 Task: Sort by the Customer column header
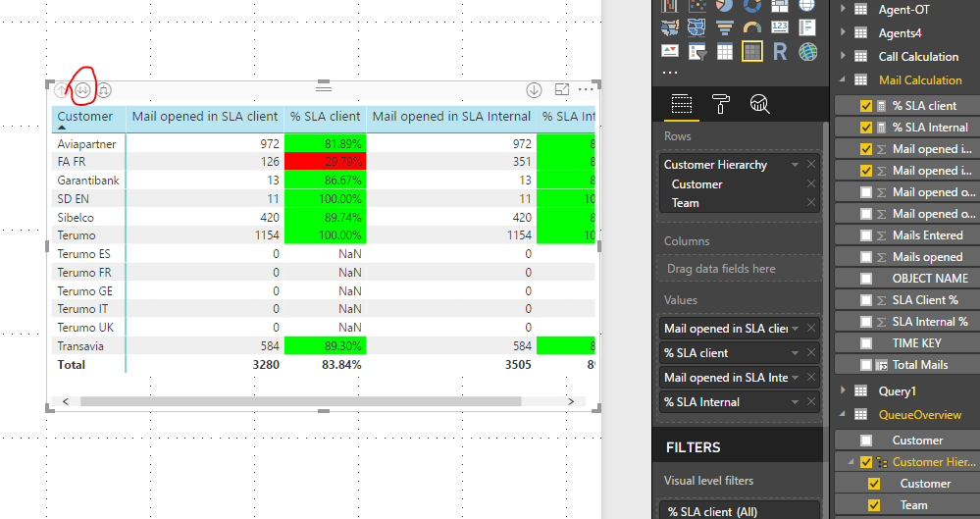click(x=88, y=119)
